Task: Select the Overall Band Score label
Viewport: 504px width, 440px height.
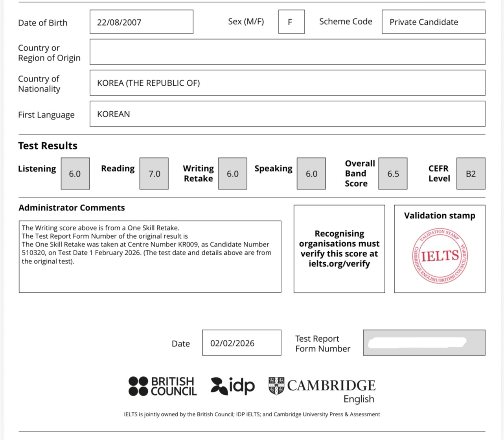Action: (x=360, y=173)
